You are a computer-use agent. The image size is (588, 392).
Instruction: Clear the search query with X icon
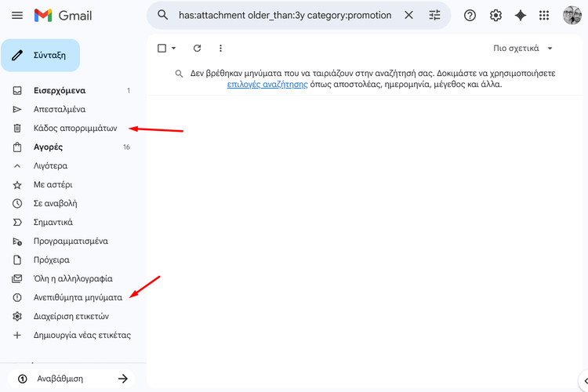coord(408,15)
